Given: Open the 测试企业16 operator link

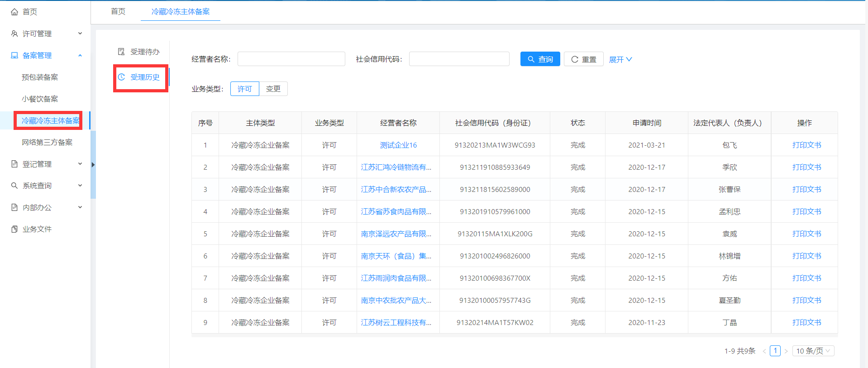Looking at the screenshot, I should point(398,145).
